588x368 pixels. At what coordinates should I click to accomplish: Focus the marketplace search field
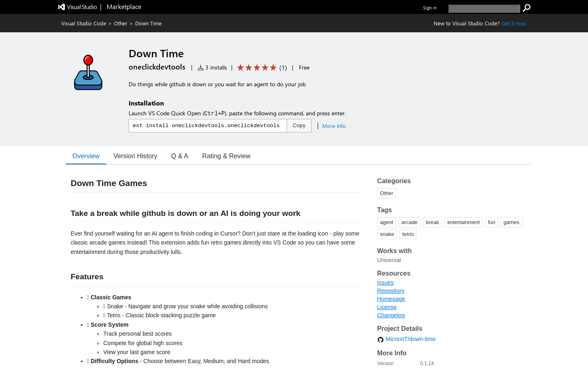pos(484,8)
